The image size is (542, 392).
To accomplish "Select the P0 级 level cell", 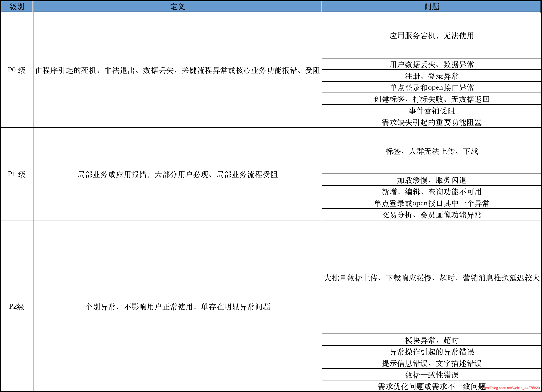I will coord(17,70).
